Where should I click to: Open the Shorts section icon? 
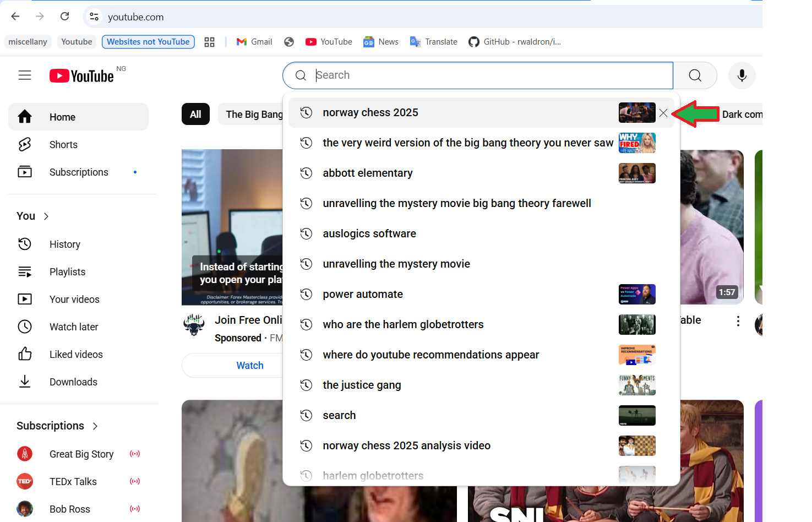pos(25,144)
